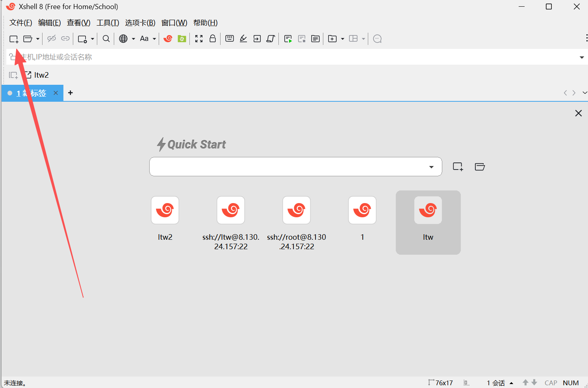The height and width of the screenshot is (388, 588).
Task: Open the 帮助(H) menu
Action: [206, 22]
